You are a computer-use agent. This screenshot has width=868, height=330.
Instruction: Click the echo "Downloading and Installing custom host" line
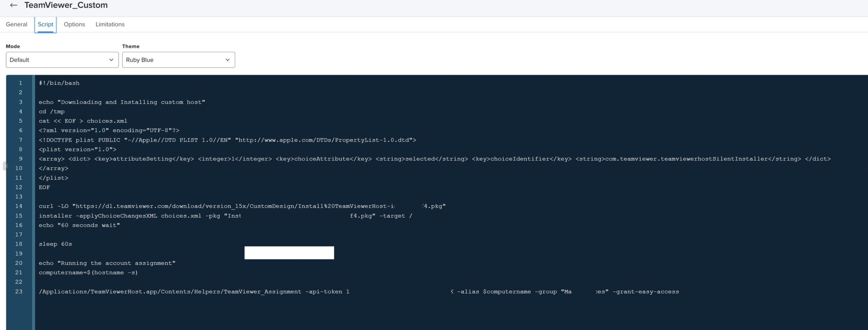[122, 102]
